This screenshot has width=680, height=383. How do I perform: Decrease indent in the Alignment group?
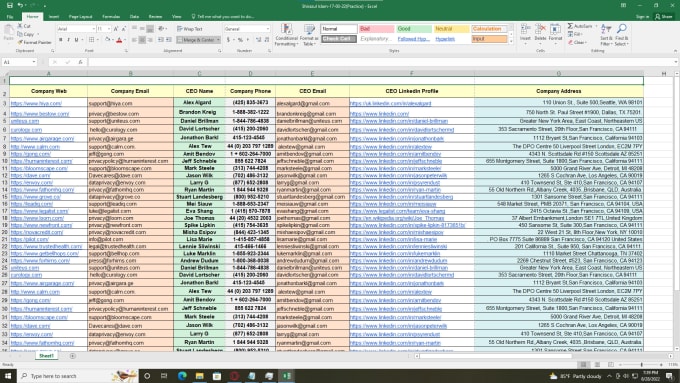coord(161,40)
